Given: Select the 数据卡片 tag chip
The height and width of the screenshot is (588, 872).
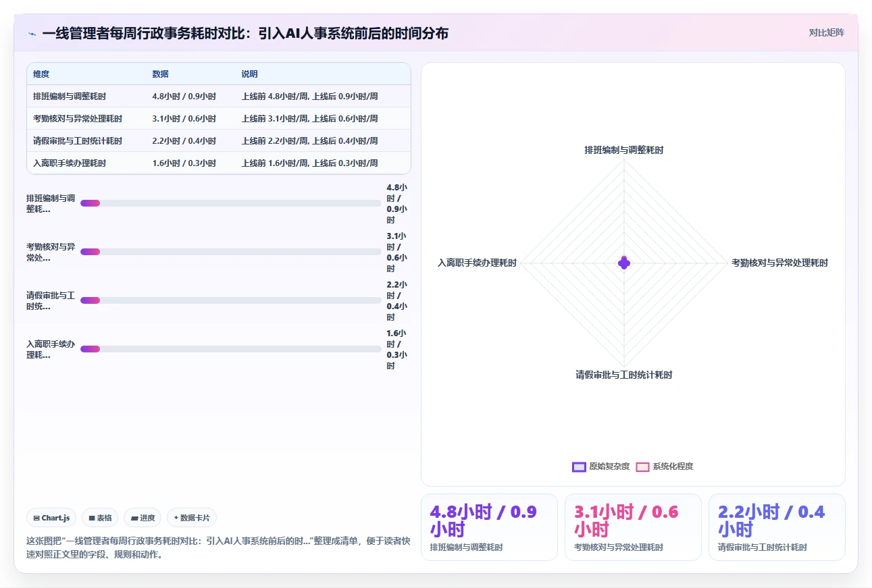Looking at the screenshot, I should click(x=192, y=518).
